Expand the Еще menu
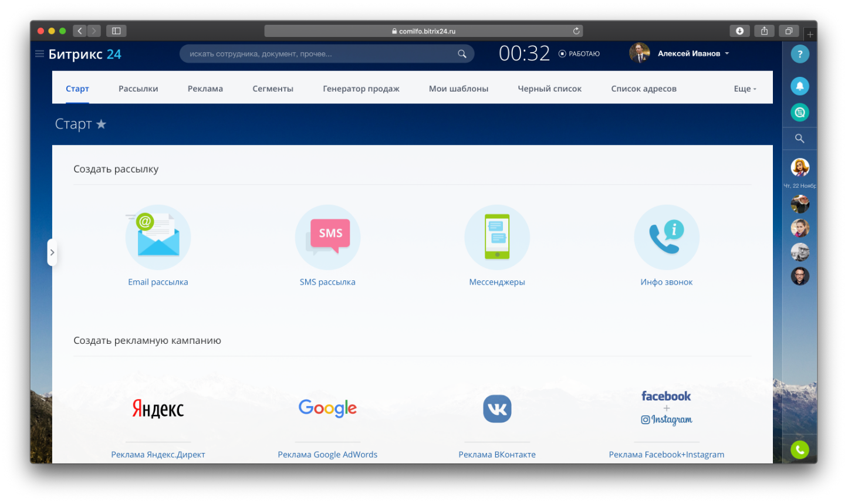Viewport: 848px width, 504px height. coord(745,89)
